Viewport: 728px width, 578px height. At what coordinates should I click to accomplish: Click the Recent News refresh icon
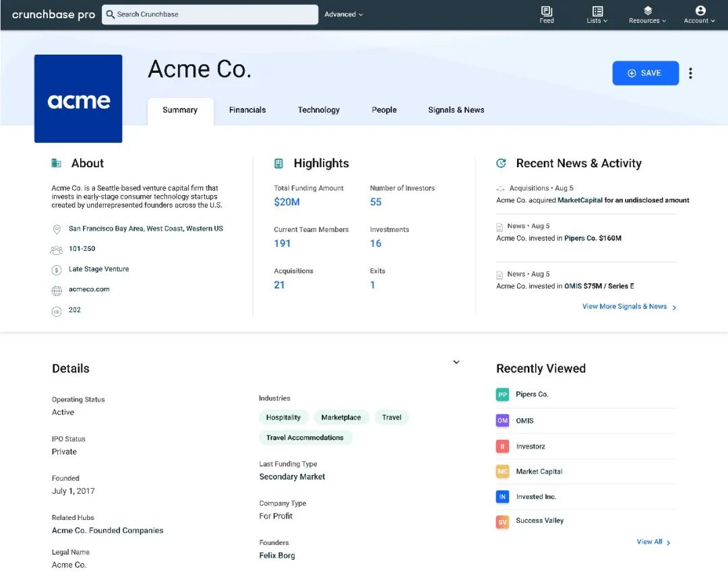click(501, 163)
